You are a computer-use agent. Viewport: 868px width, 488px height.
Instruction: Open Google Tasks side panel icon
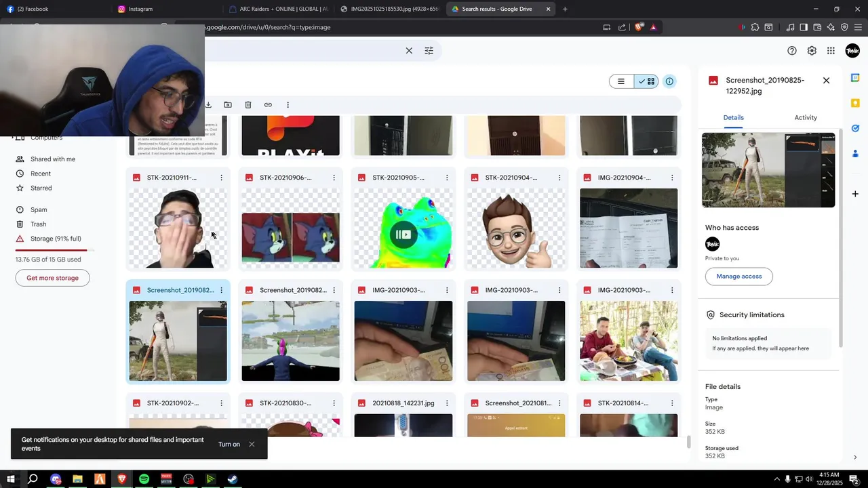click(x=855, y=128)
